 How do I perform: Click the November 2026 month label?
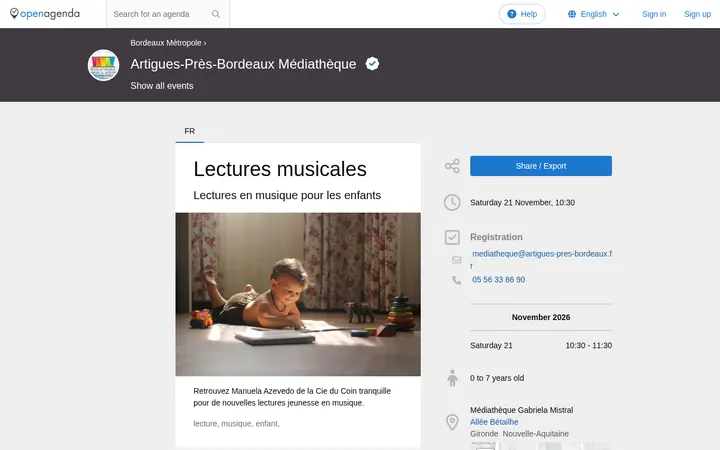pos(540,317)
